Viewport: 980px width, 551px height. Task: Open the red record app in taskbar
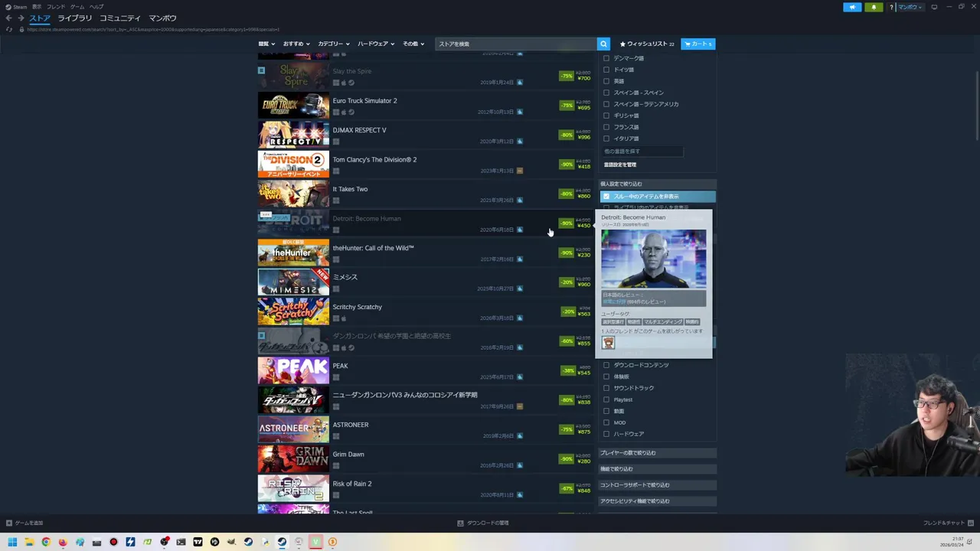113,542
